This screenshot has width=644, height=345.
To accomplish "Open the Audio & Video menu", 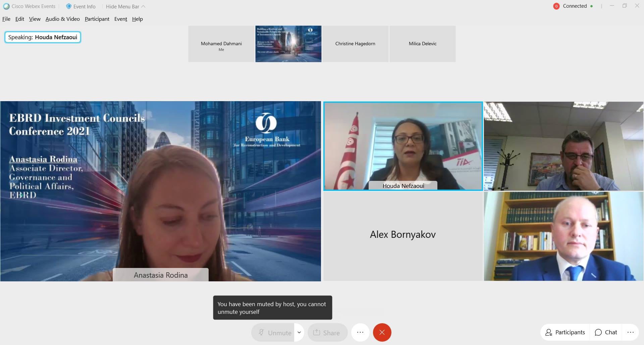I will click(x=63, y=19).
